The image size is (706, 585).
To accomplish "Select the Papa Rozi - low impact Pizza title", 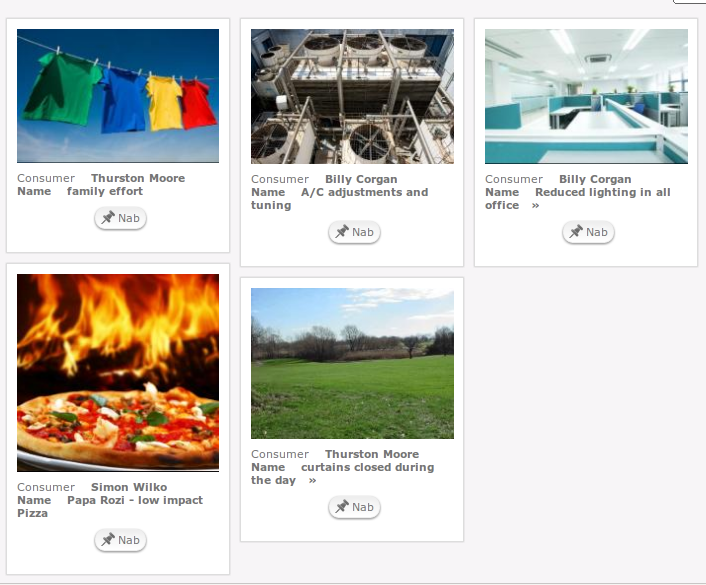I will [x=110, y=507].
